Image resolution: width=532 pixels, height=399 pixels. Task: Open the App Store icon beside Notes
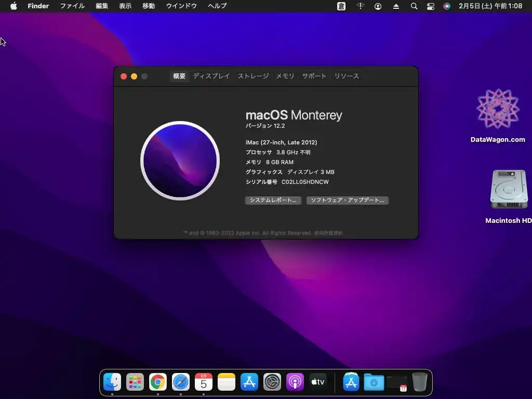[x=249, y=382]
